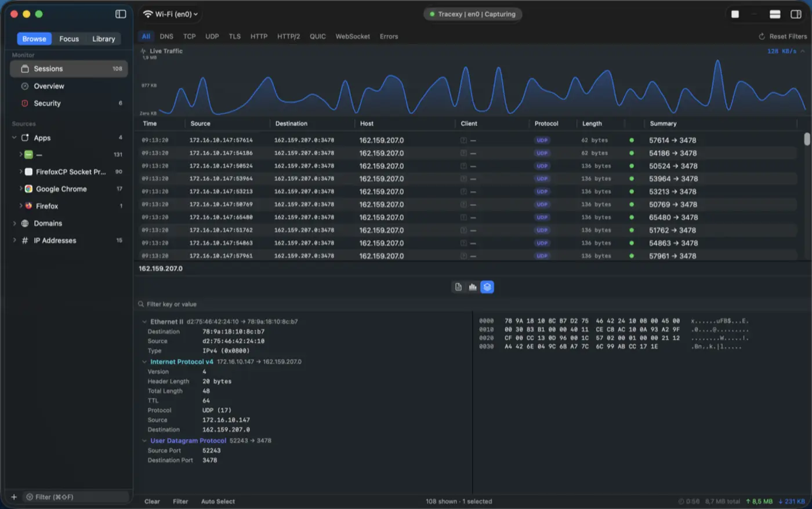Click the Filter button in bottom bar
This screenshot has width=812, height=509.
(x=180, y=501)
